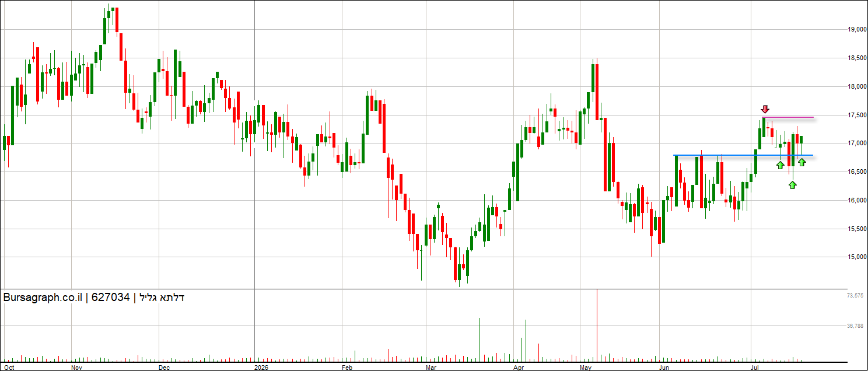
Task: Open the Bursagraph.co.il watermark link
Action: coord(42,297)
